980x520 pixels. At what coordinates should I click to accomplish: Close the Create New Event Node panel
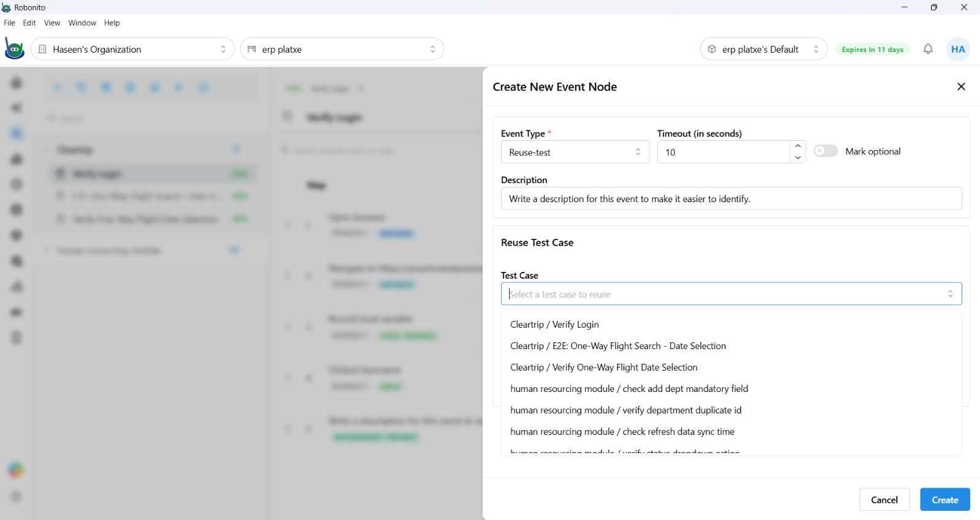(961, 86)
